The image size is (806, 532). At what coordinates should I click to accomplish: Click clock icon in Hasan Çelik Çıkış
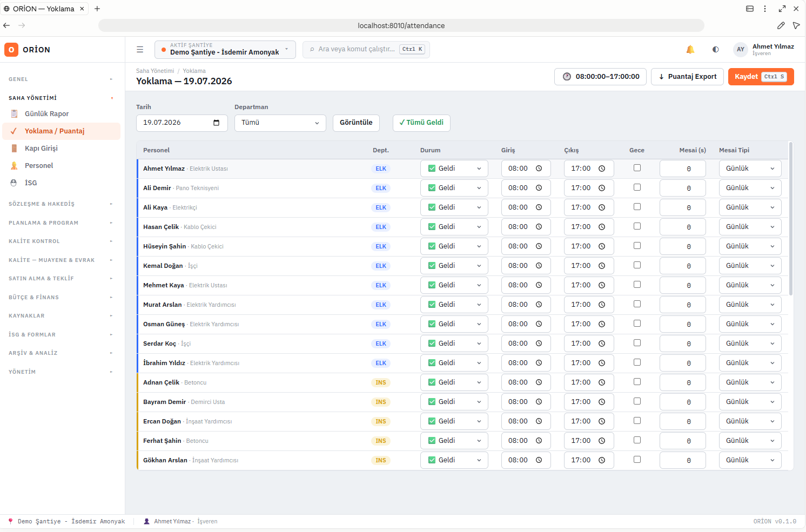pos(602,227)
